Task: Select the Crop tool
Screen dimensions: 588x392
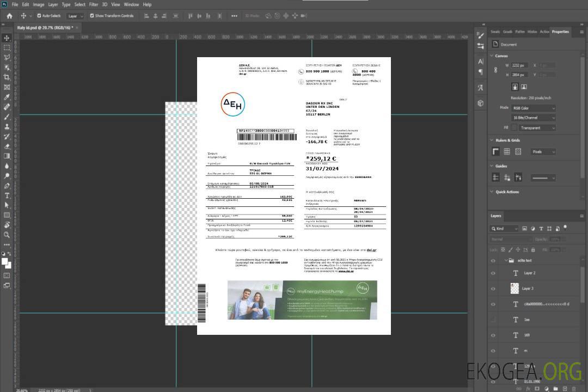Action: (x=7, y=77)
